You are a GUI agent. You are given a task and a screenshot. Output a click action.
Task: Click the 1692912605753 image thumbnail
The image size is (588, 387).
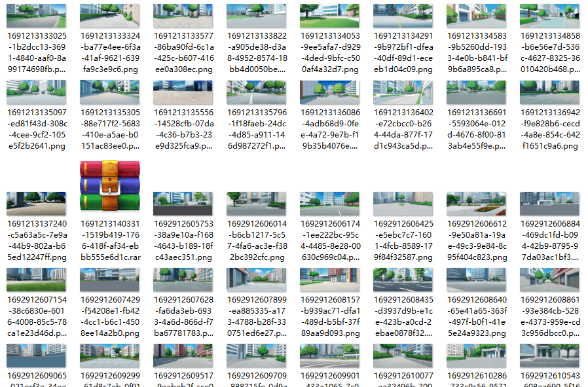coord(183,204)
